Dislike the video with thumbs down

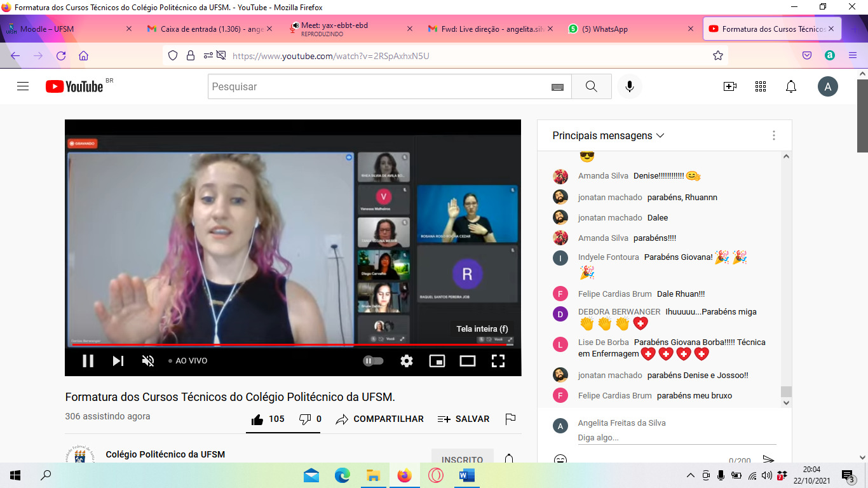[x=310, y=419]
